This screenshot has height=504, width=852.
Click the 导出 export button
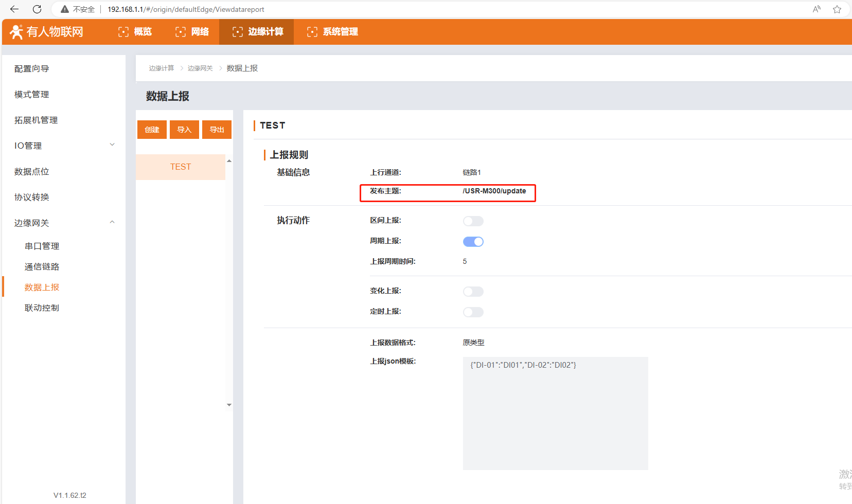tap(217, 130)
